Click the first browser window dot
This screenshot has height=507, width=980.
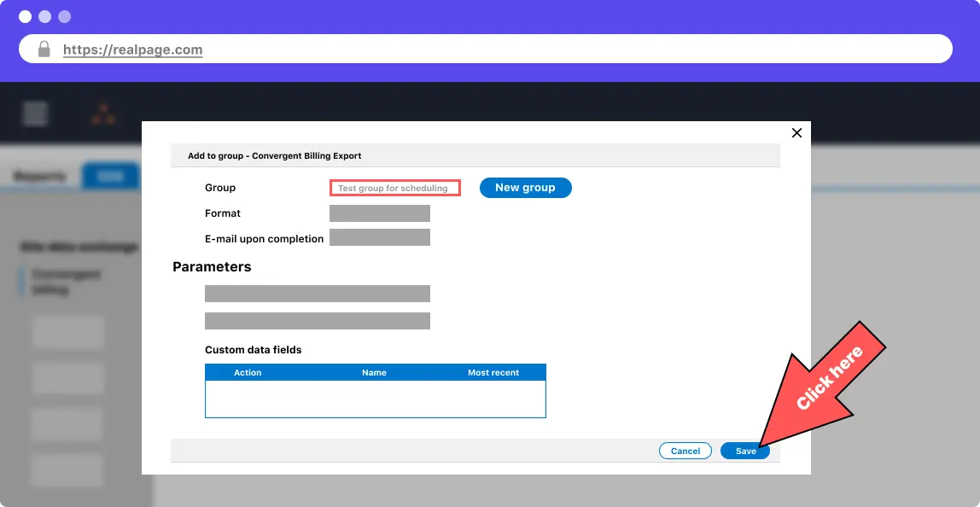(x=25, y=17)
